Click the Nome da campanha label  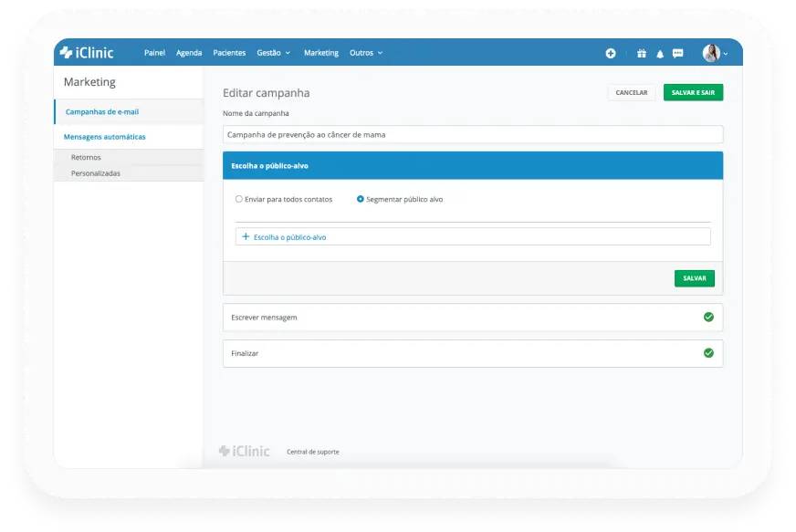pos(256,113)
